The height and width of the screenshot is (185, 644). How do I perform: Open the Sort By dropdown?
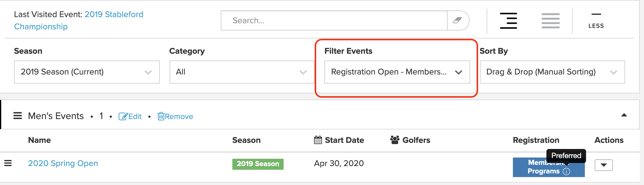tap(553, 72)
